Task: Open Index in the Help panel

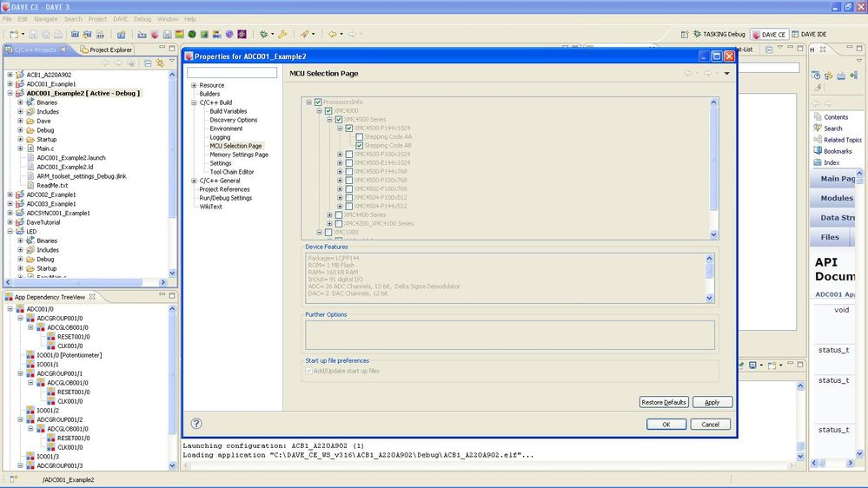Action: tap(832, 162)
